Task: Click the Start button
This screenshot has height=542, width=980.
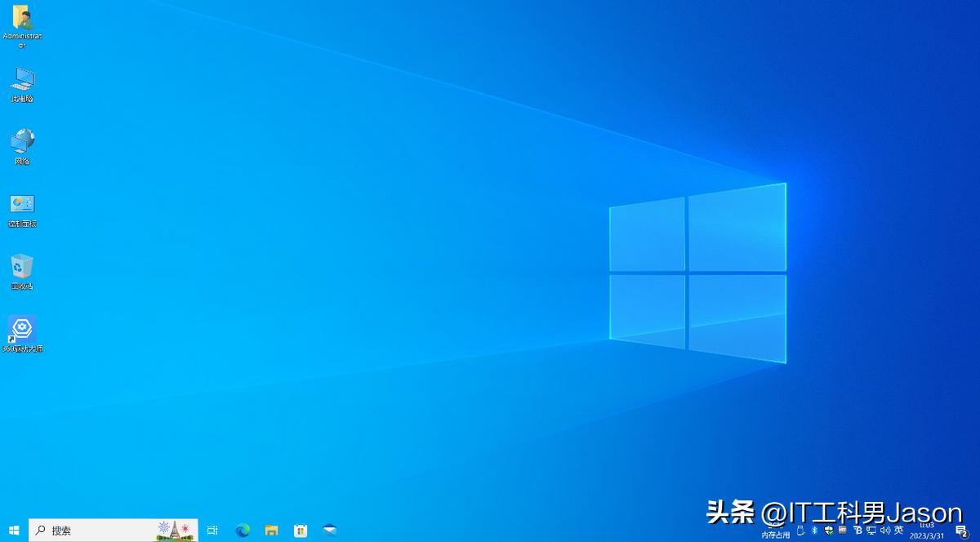Action: click(x=12, y=531)
